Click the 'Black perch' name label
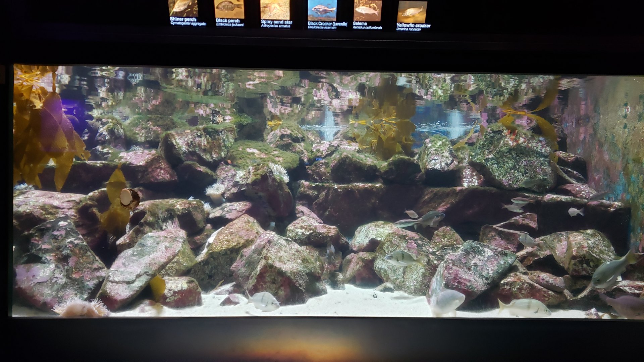Screen dimensions: 644x362 (x=227, y=21)
